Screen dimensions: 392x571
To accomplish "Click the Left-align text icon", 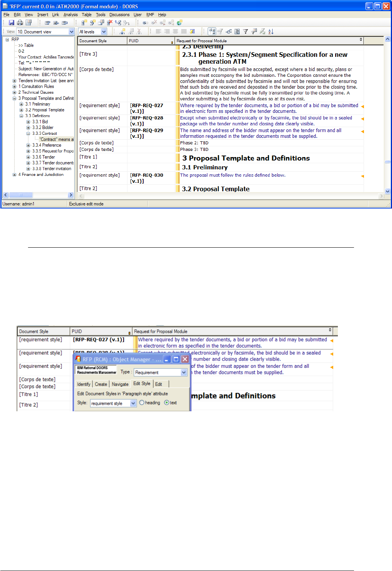I will (x=158, y=31).
